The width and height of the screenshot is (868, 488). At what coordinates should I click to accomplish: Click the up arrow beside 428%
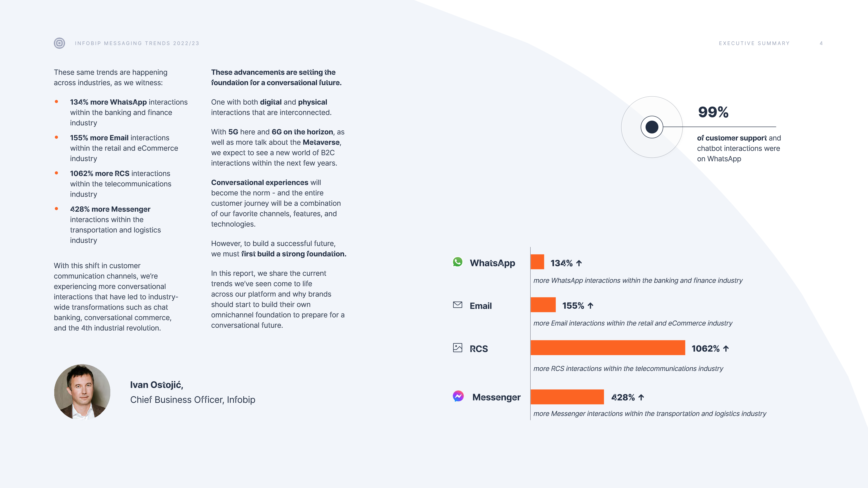tap(641, 397)
